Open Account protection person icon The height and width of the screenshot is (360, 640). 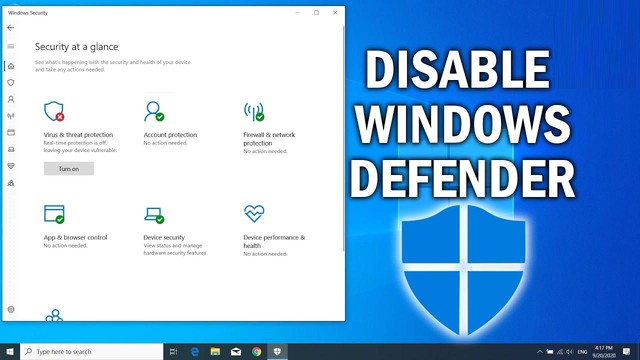tap(154, 111)
